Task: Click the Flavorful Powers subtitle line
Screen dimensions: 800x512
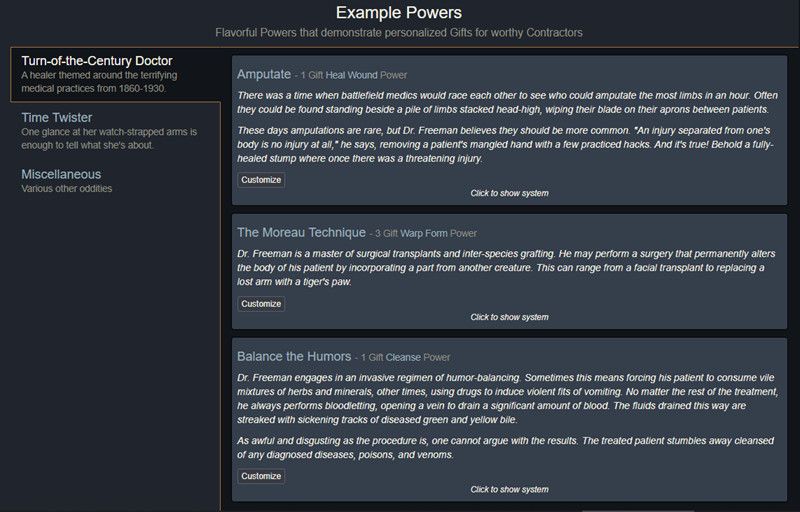Action: pyautogui.click(x=398, y=33)
